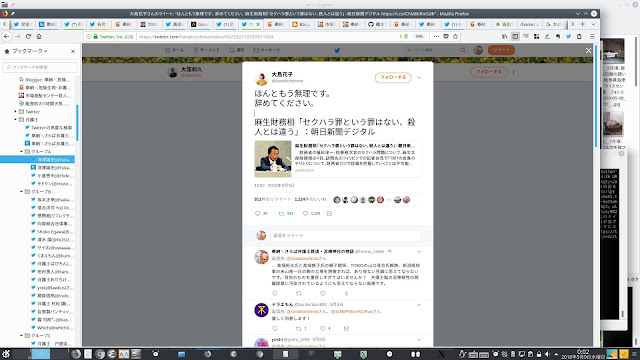Open メッセージ in Twitter header

coord(267,50)
